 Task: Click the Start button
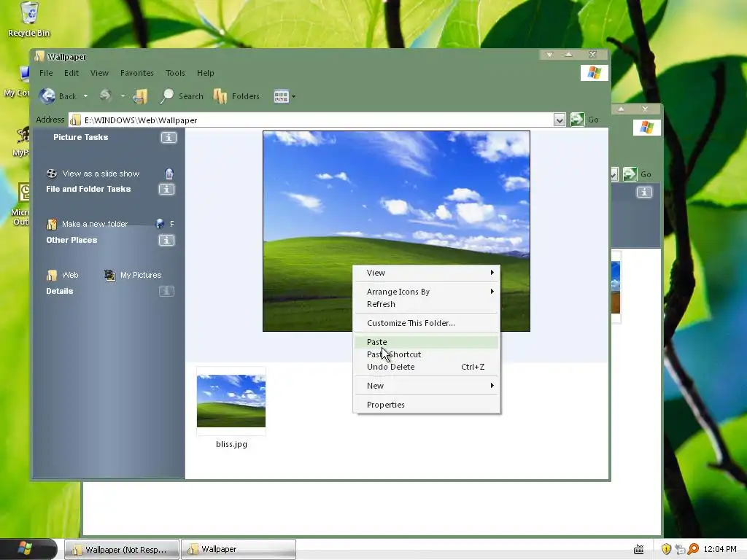tap(28, 549)
